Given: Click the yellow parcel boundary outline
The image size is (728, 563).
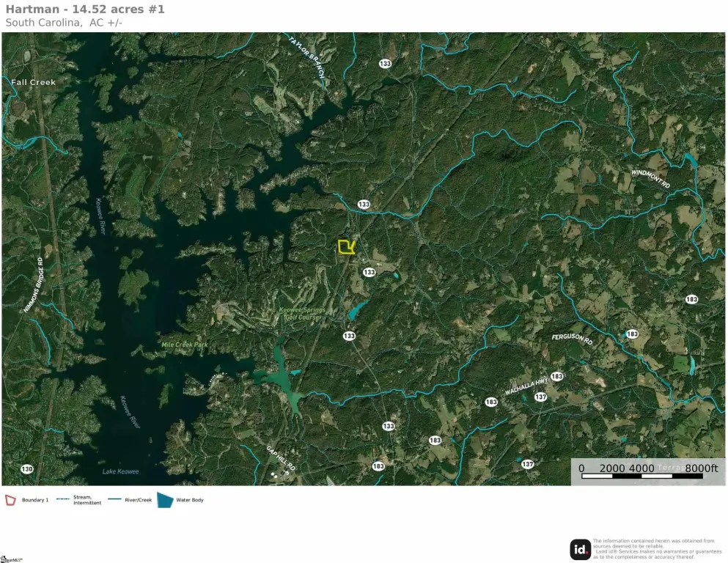Looking at the screenshot, I should pos(346,247).
